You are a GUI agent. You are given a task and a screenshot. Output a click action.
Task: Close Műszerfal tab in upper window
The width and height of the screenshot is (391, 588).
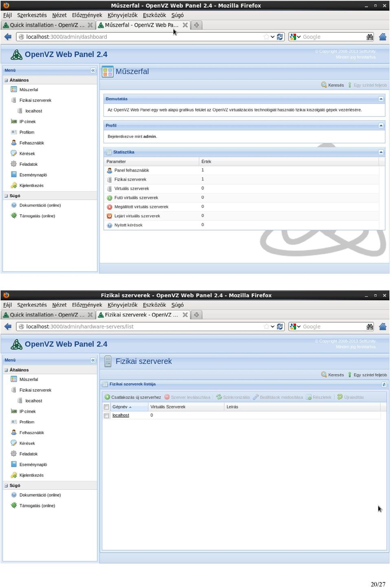pyautogui.click(x=185, y=25)
